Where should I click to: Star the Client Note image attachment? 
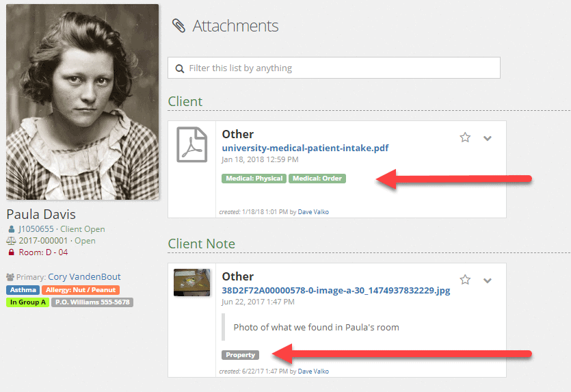point(465,280)
